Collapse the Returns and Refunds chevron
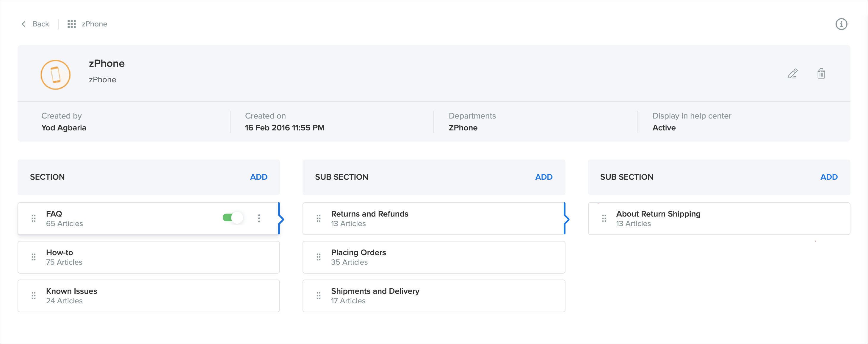Viewport: 868px width, 344px height. click(566, 220)
